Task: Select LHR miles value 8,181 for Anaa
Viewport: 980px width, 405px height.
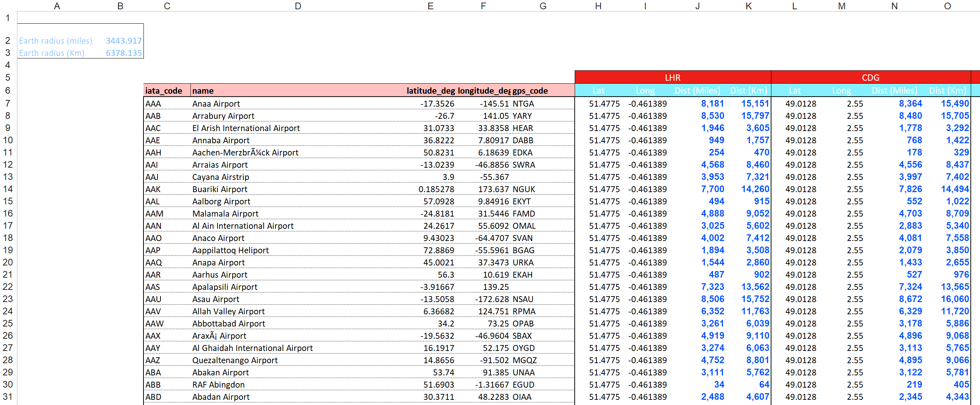Action: point(697,104)
